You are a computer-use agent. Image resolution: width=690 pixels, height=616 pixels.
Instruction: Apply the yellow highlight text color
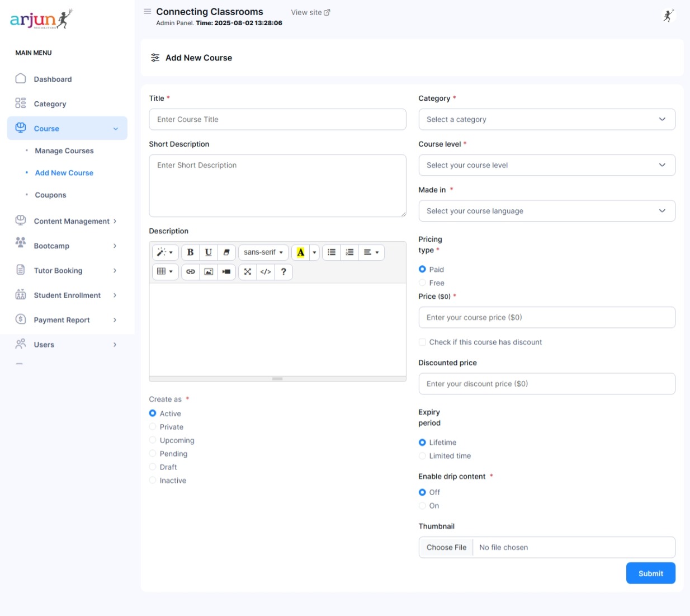(x=300, y=252)
